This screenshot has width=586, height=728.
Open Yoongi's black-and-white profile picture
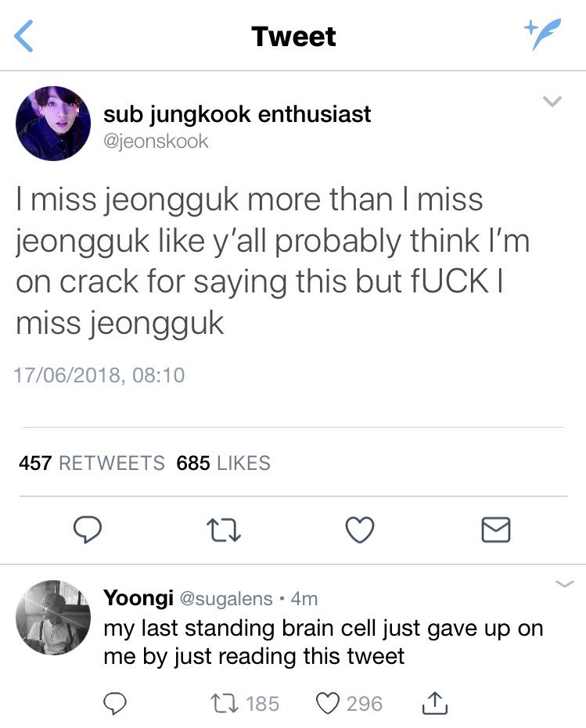pos(53,618)
